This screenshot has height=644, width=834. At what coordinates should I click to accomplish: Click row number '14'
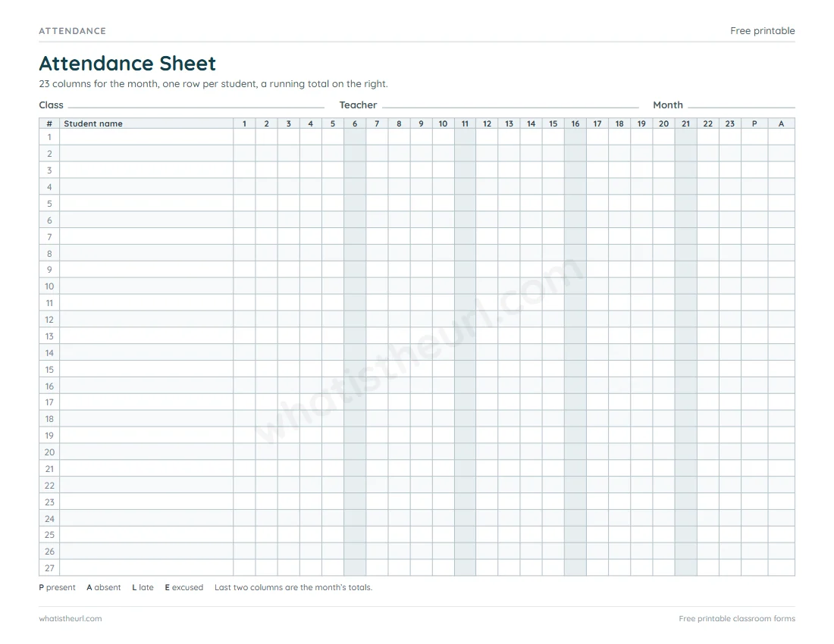pyautogui.click(x=49, y=353)
